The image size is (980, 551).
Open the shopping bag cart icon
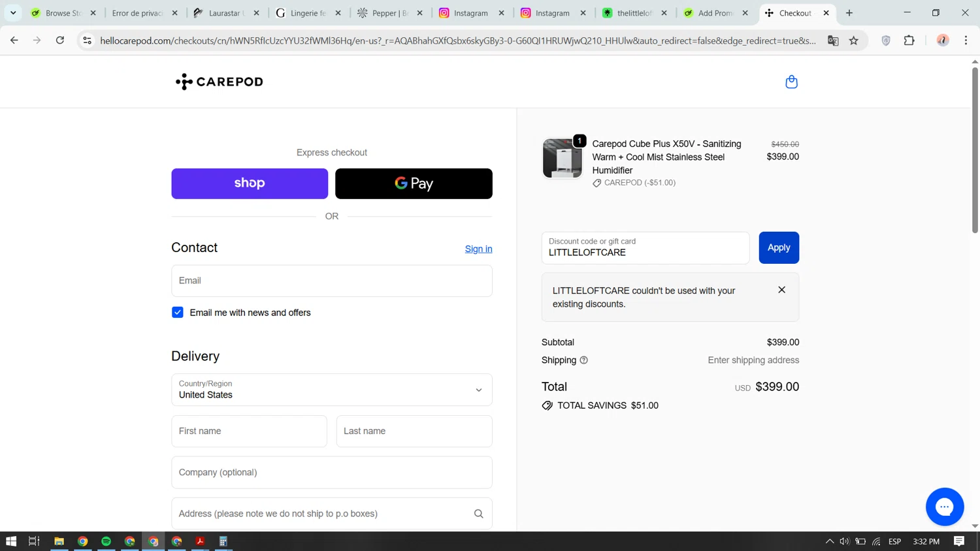pyautogui.click(x=791, y=82)
